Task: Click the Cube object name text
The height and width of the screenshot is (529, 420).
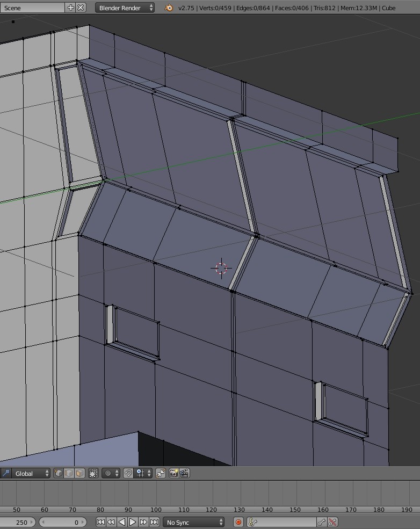Action: [x=389, y=8]
